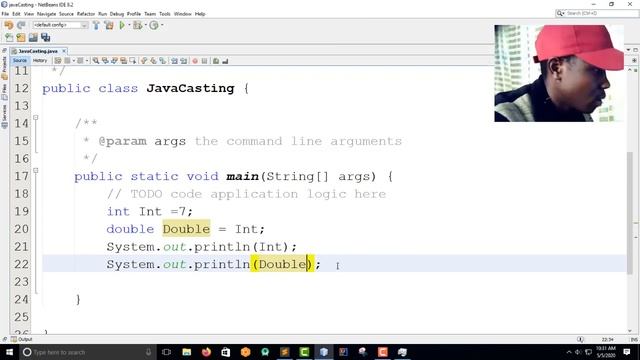Open File Explorer from the taskbar
640x360 pixels.
click(187, 352)
